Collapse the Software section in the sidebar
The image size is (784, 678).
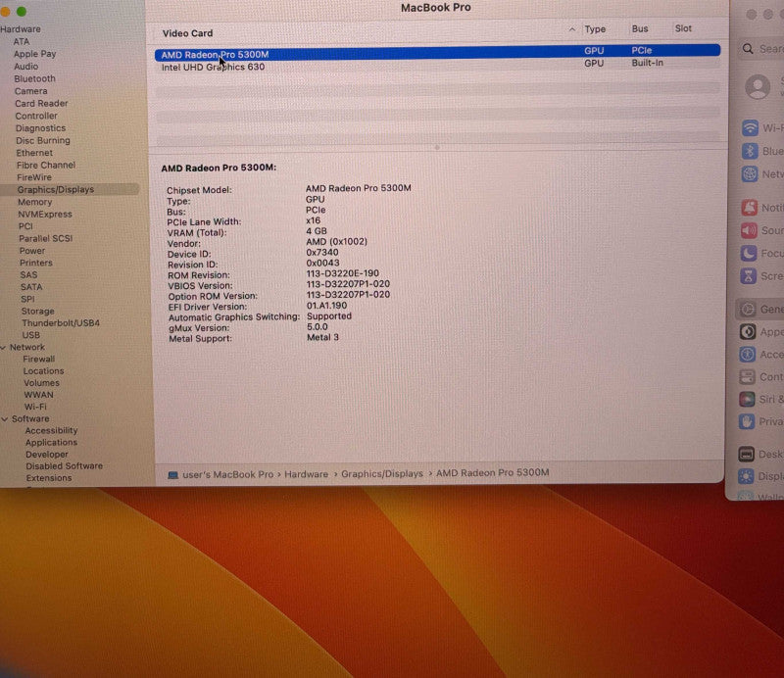[5, 419]
